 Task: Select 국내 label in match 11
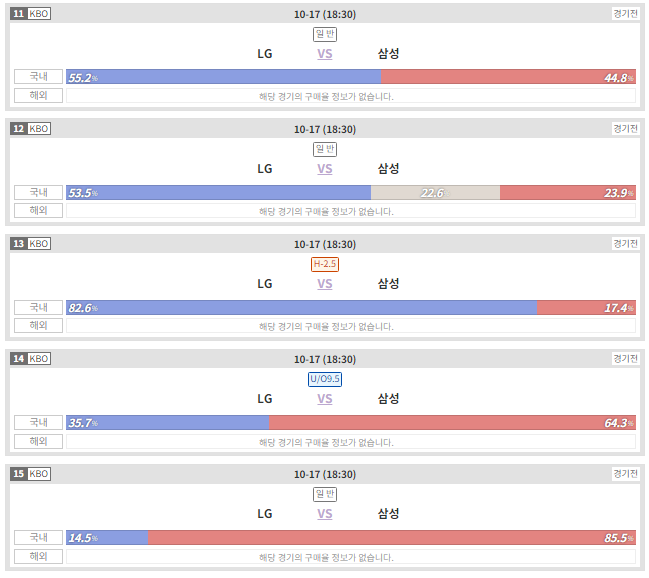(38, 77)
